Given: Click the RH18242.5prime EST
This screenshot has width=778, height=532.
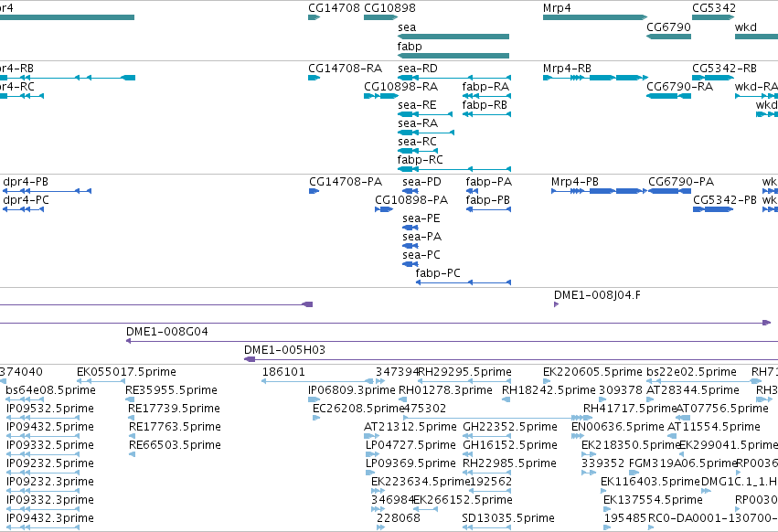Looking at the screenshot, I should tap(506, 399).
